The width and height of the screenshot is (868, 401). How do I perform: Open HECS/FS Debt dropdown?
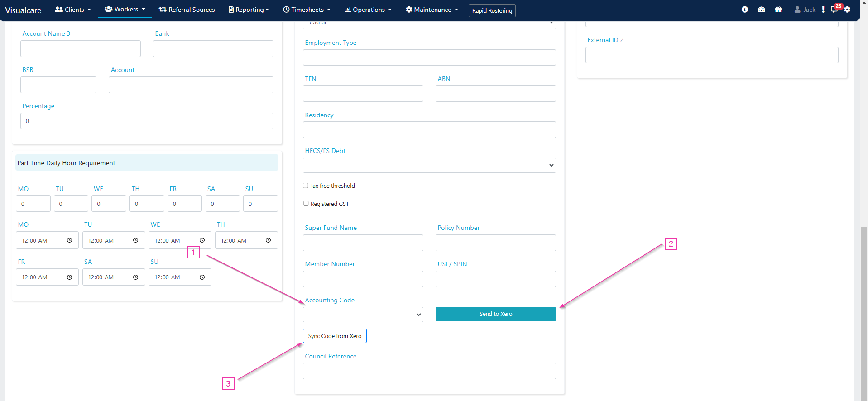[429, 165]
